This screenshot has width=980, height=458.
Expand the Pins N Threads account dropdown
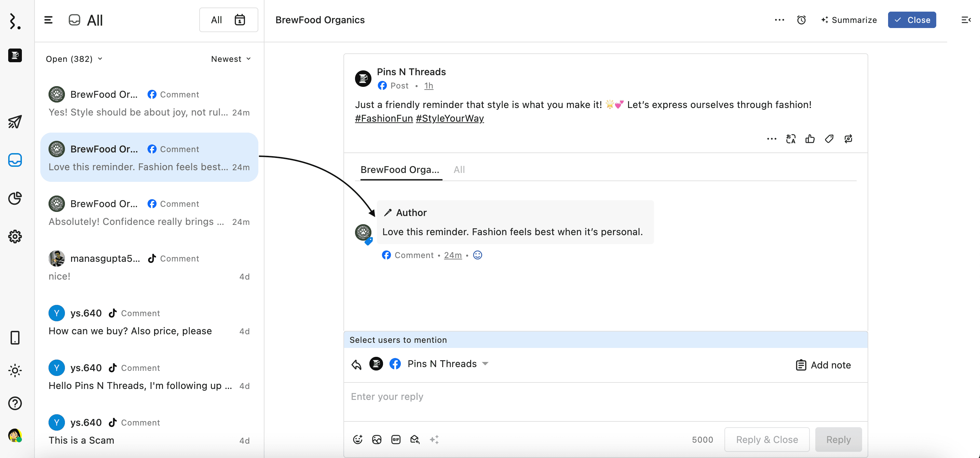point(485,364)
